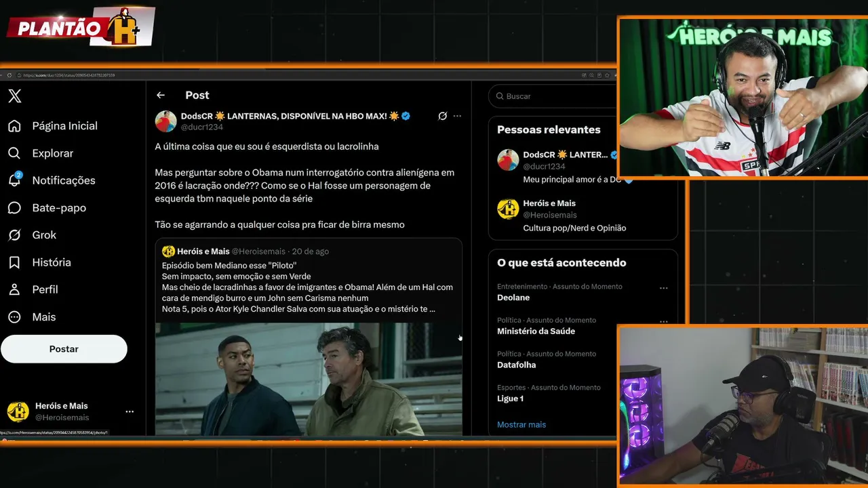Open the three-dot menu for the Deolane trend
This screenshot has height=488, width=868.
coord(663,288)
